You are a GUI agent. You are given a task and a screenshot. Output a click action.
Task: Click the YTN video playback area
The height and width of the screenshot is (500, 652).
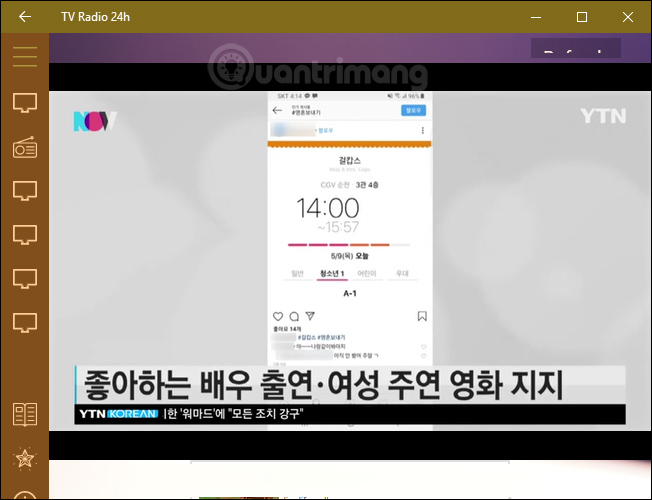pyautogui.click(x=350, y=261)
